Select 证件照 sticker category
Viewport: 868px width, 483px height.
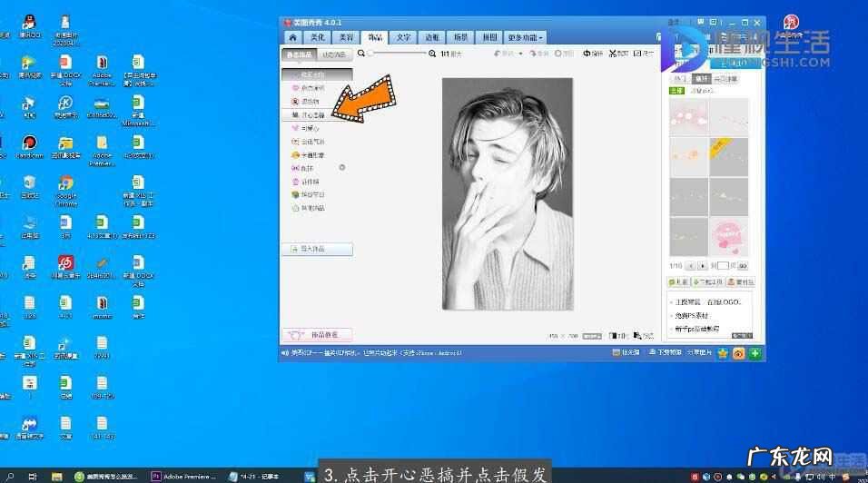click(306, 182)
